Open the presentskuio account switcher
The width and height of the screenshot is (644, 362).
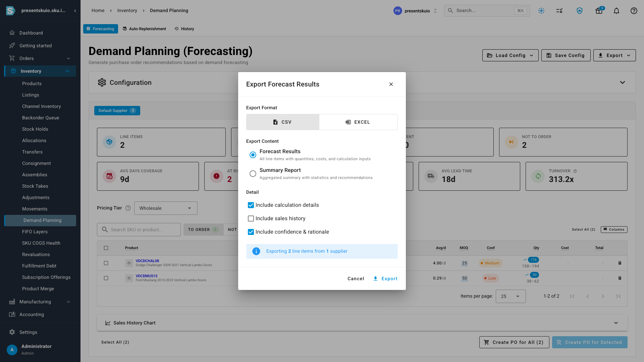[416, 11]
